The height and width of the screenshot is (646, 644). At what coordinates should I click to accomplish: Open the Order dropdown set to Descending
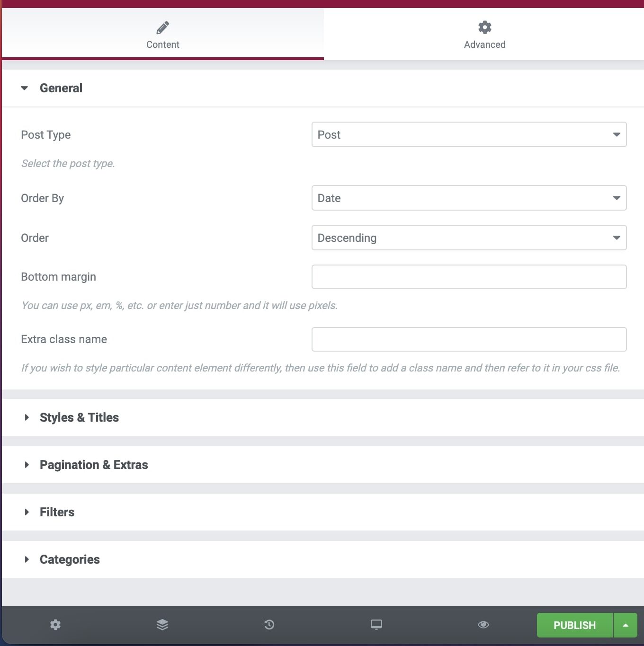[x=469, y=238]
